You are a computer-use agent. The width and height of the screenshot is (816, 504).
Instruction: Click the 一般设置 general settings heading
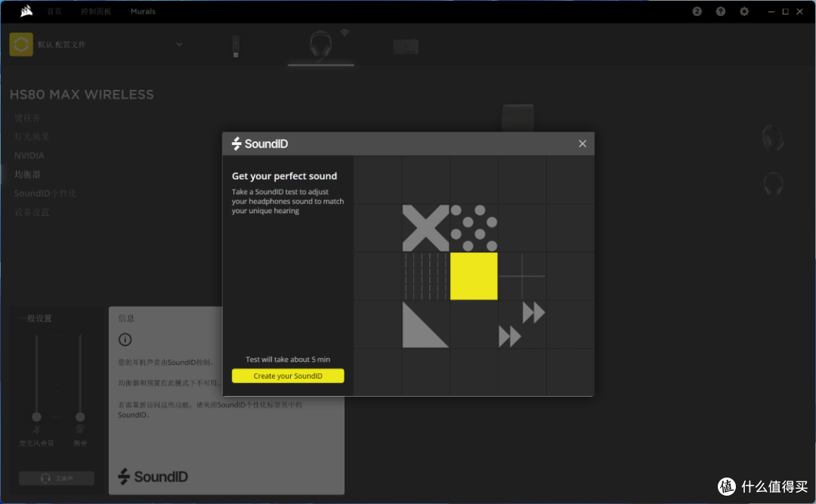pos(36,318)
